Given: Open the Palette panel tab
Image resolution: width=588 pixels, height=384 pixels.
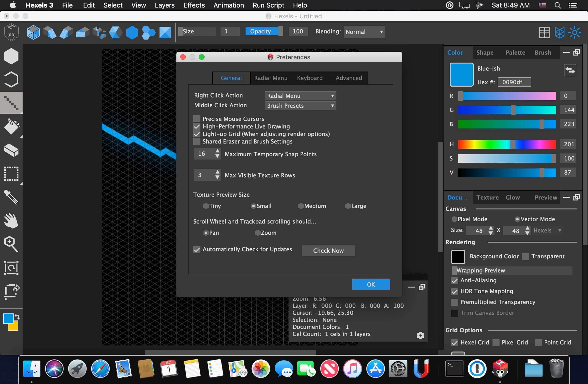Looking at the screenshot, I should point(515,52).
